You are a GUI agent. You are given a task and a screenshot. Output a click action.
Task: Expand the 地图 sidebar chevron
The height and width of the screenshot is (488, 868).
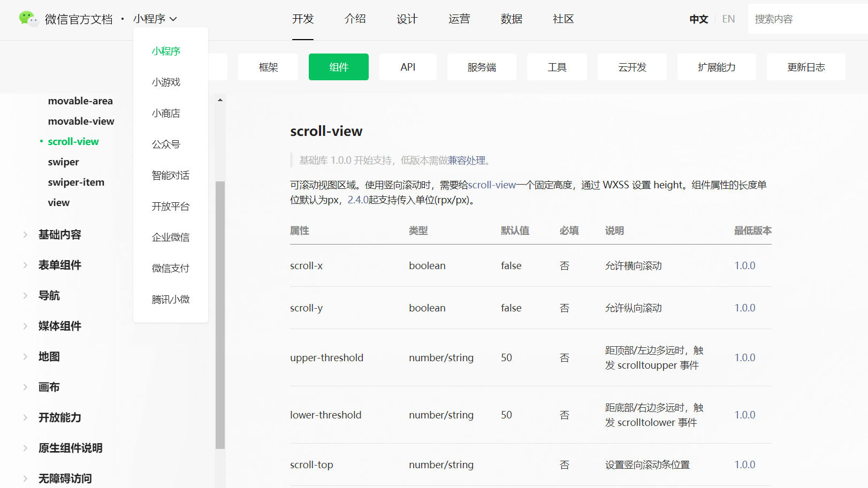[x=25, y=356]
